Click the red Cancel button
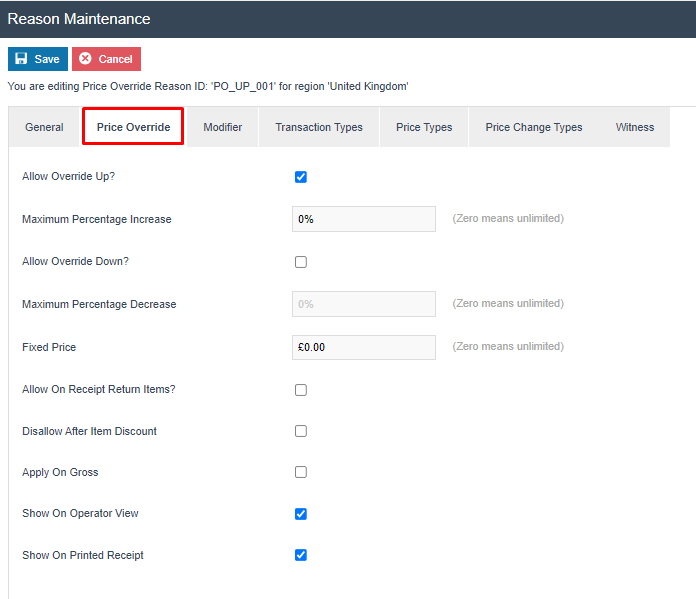Screen dimensions: 696x599 pos(107,59)
